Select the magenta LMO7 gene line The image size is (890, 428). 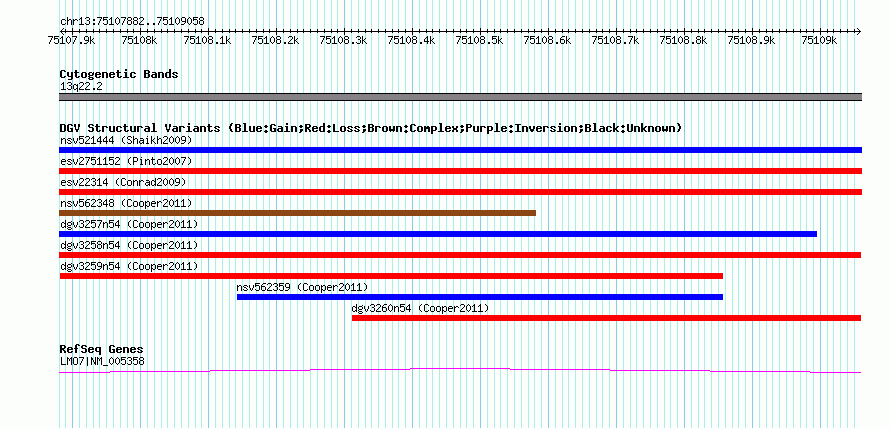[x=460, y=371]
